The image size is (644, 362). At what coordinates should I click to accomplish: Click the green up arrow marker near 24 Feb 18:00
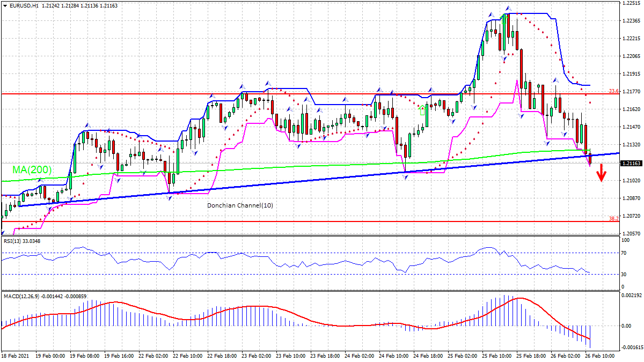[x=422, y=111]
